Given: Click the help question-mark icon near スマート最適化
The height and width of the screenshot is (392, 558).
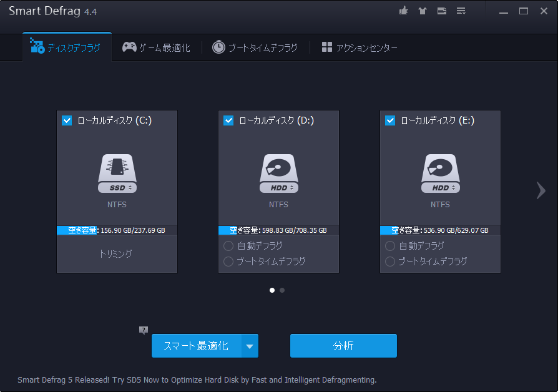Looking at the screenshot, I should coord(144,330).
